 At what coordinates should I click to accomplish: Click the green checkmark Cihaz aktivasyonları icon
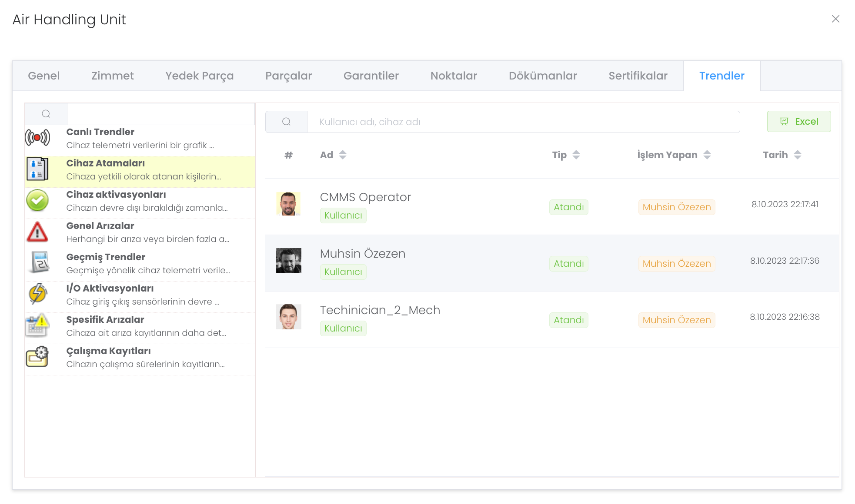point(37,200)
